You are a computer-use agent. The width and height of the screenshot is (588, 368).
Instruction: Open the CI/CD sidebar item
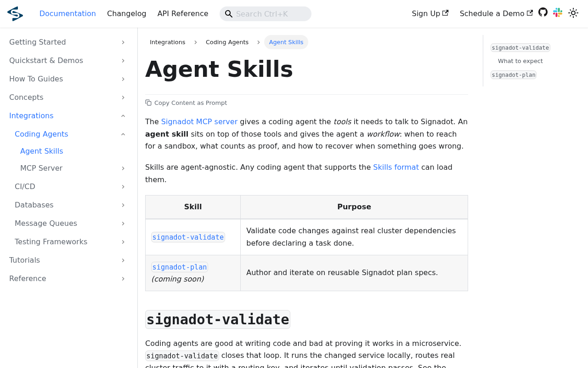click(25, 187)
